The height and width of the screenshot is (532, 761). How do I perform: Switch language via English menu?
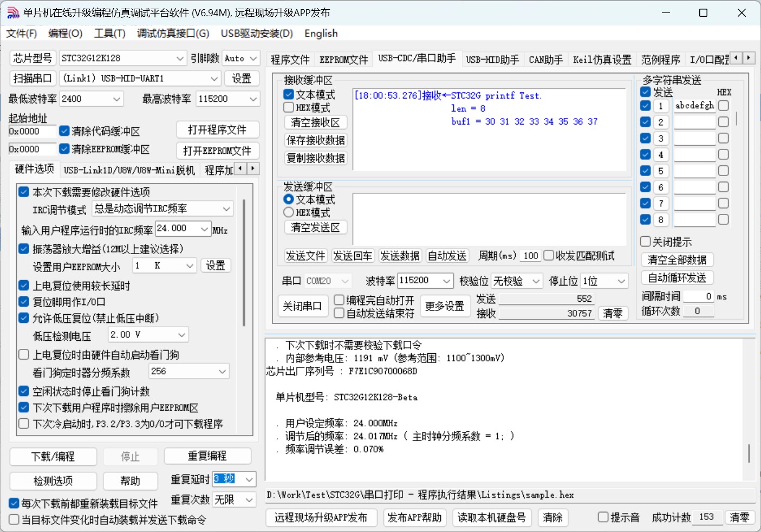pos(321,34)
